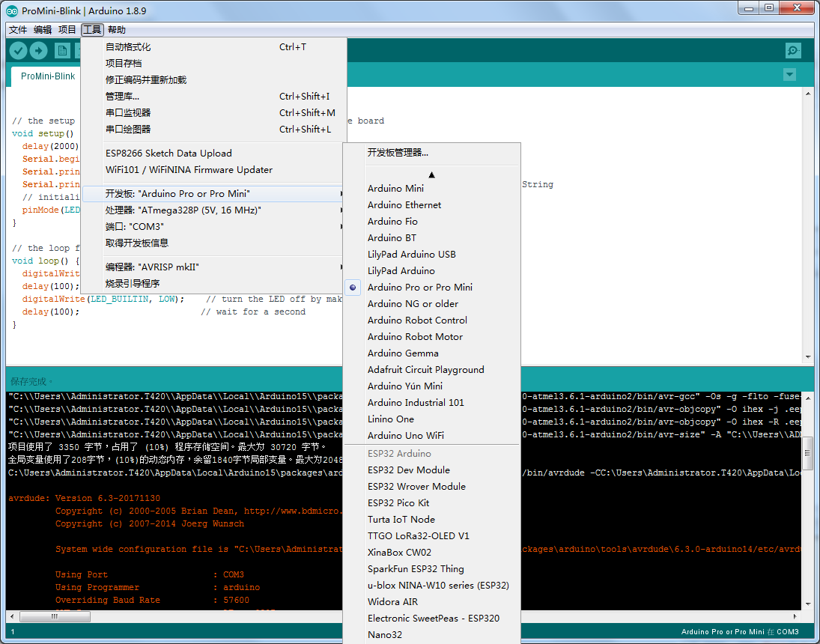Click the Verify checkmark toolbar icon

point(18,50)
